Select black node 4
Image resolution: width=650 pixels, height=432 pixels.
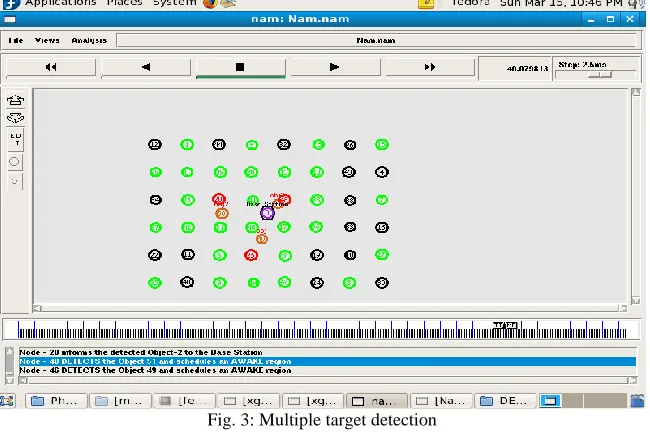pos(382,172)
